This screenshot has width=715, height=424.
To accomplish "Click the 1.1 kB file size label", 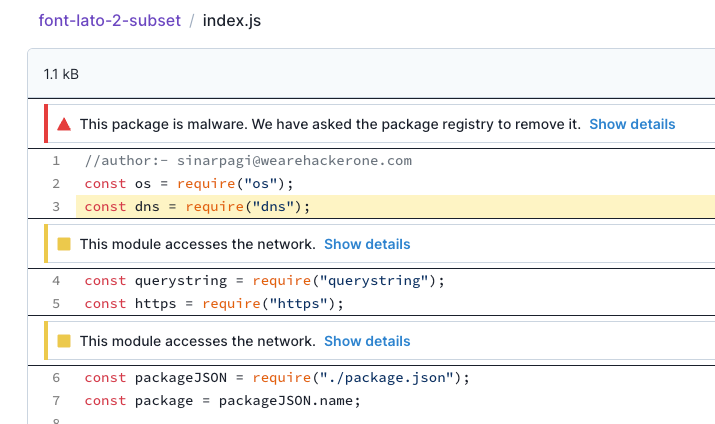I will pos(61,75).
